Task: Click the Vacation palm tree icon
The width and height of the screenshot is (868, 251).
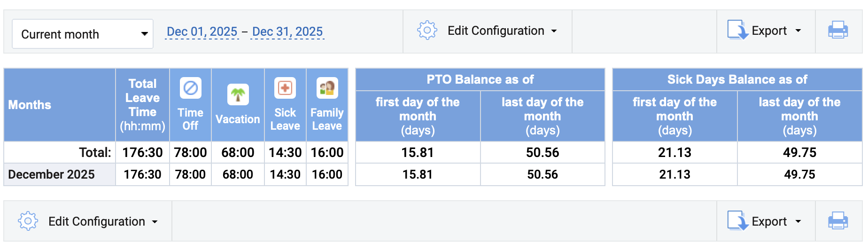Action: [x=238, y=94]
